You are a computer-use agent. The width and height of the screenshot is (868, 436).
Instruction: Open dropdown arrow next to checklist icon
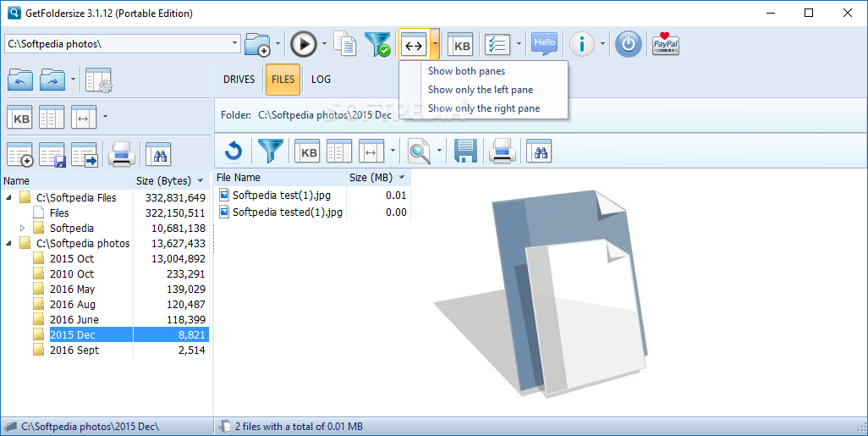(518, 44)
